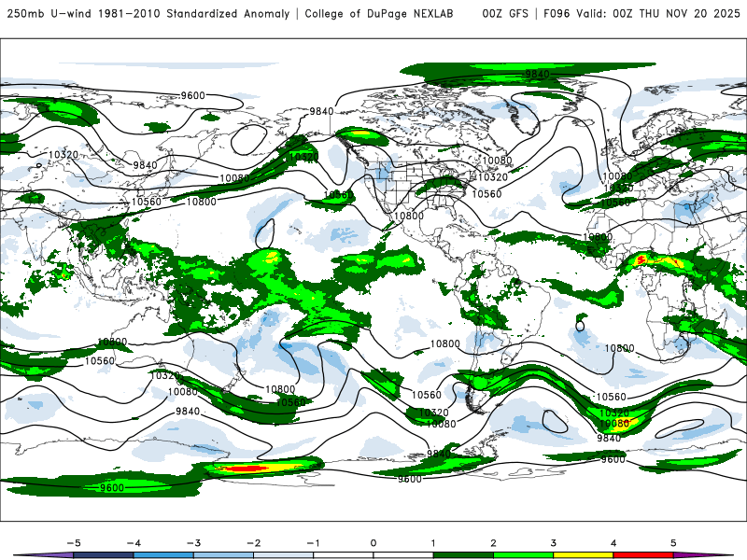Click the '0' color bar label

373,543
